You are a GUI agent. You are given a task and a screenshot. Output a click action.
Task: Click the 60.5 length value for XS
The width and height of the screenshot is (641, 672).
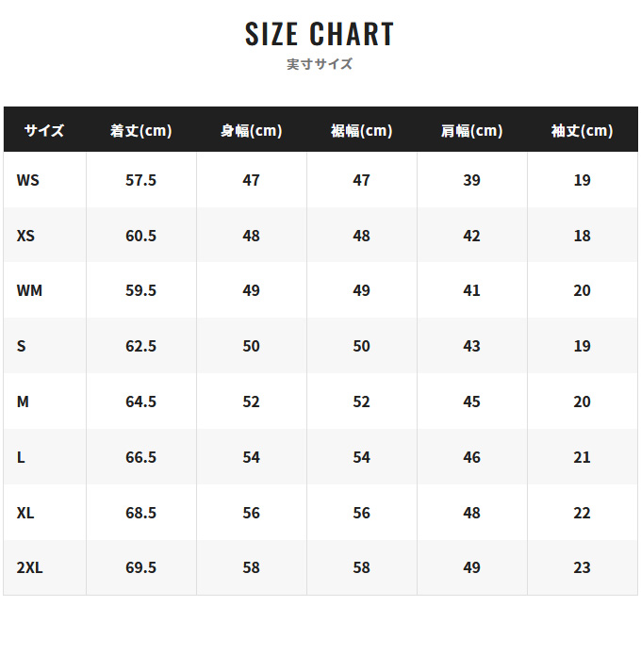coord(141,236)
